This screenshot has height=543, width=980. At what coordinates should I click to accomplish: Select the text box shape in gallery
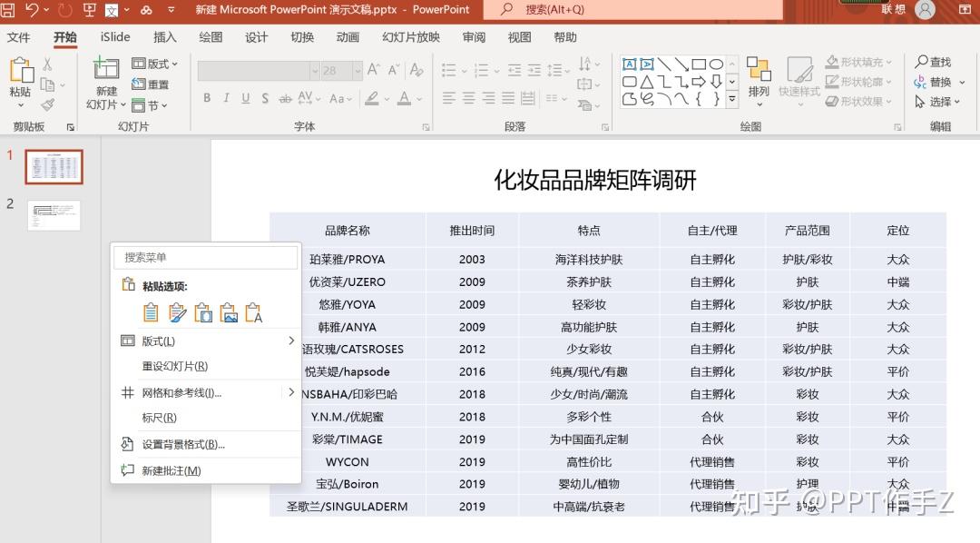tap(630, 64)
